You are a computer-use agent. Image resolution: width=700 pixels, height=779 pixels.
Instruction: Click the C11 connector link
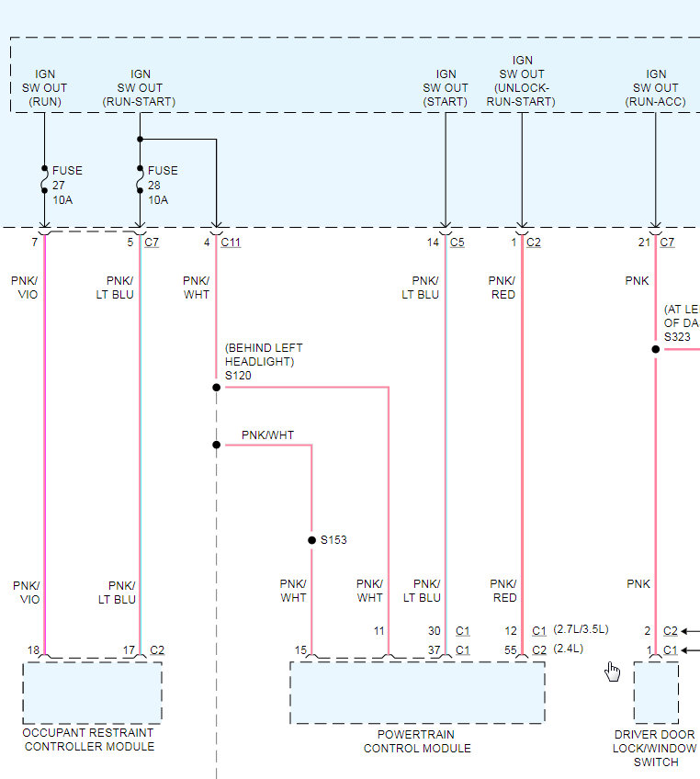[231, 243]
